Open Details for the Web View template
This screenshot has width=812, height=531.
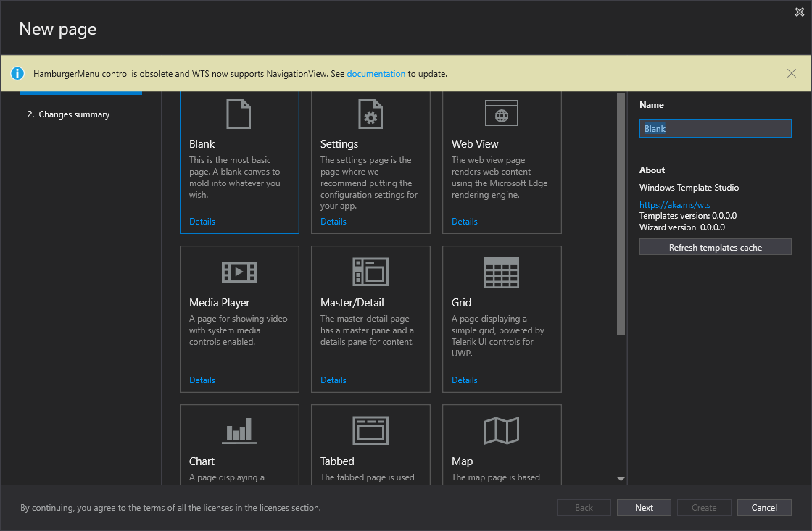(x=465, y=222)
